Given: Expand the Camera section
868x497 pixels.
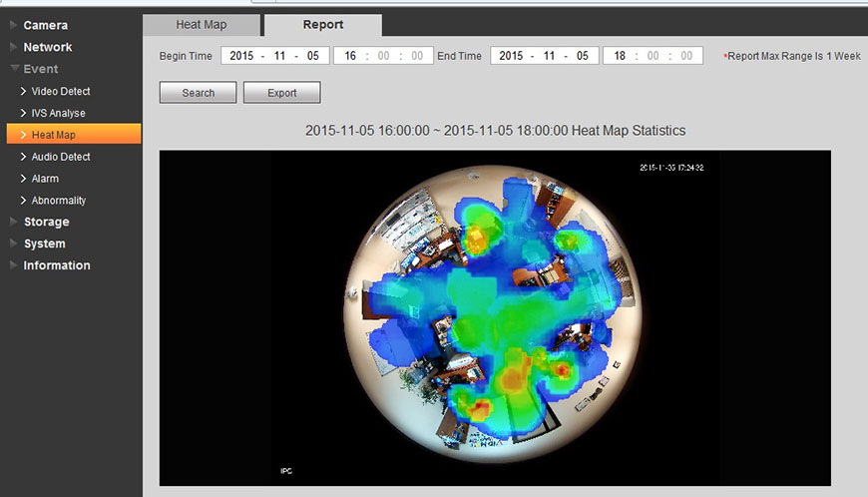Looking at the screenshot, I should pos(45,25).
